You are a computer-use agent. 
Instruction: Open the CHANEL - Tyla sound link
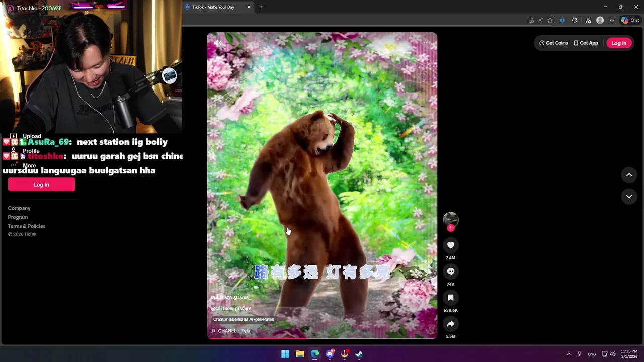point(230,331)
